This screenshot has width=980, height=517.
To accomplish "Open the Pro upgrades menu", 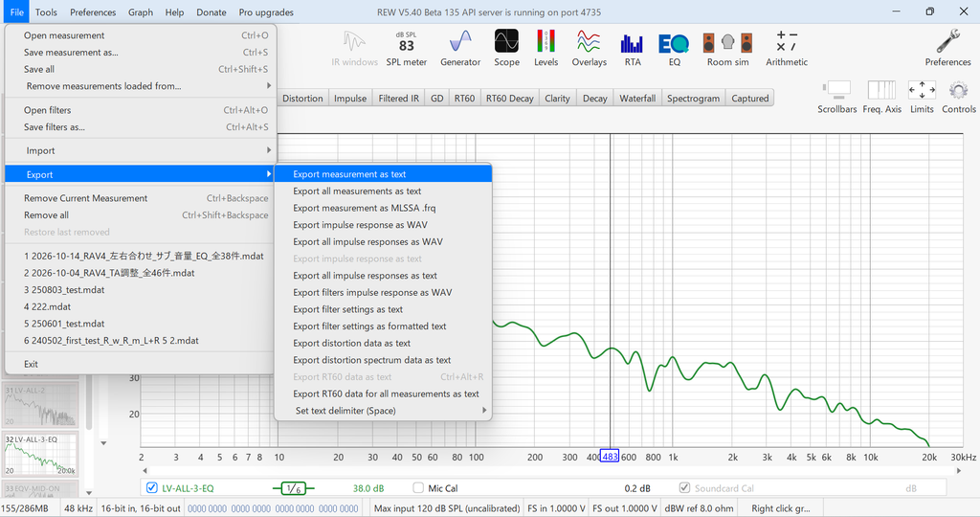I will (266, 11).
